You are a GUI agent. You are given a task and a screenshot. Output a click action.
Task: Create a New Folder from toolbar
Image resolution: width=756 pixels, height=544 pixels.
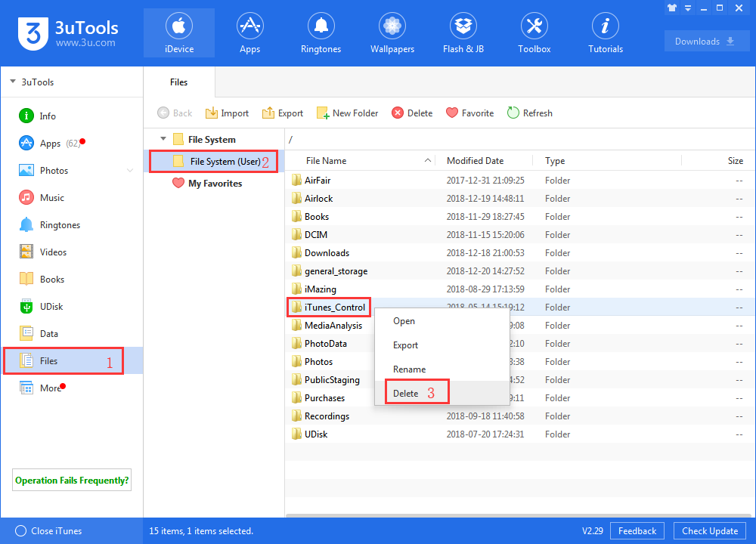(x=347, y=113)
